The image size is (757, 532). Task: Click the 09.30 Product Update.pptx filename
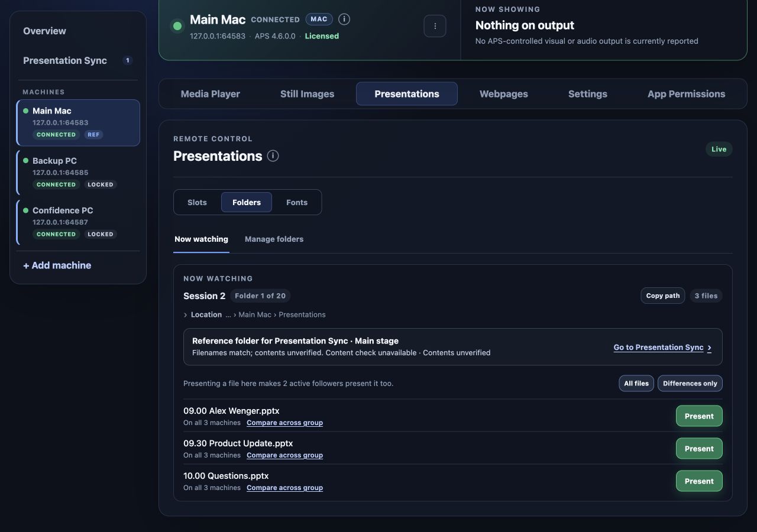click(x=238, y=443)
